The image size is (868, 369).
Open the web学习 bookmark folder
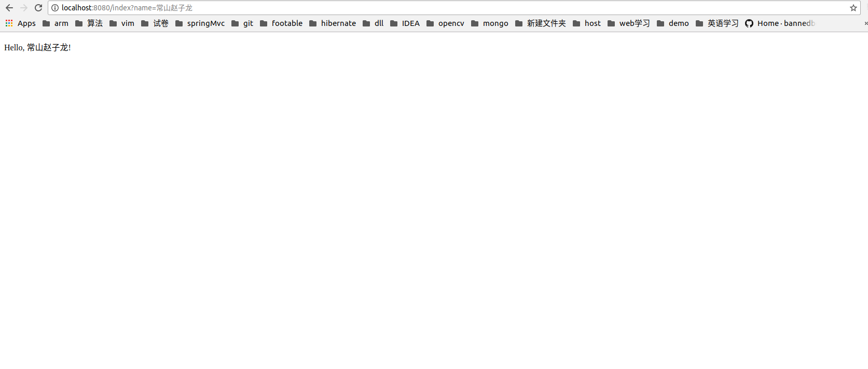coord(629,23)
